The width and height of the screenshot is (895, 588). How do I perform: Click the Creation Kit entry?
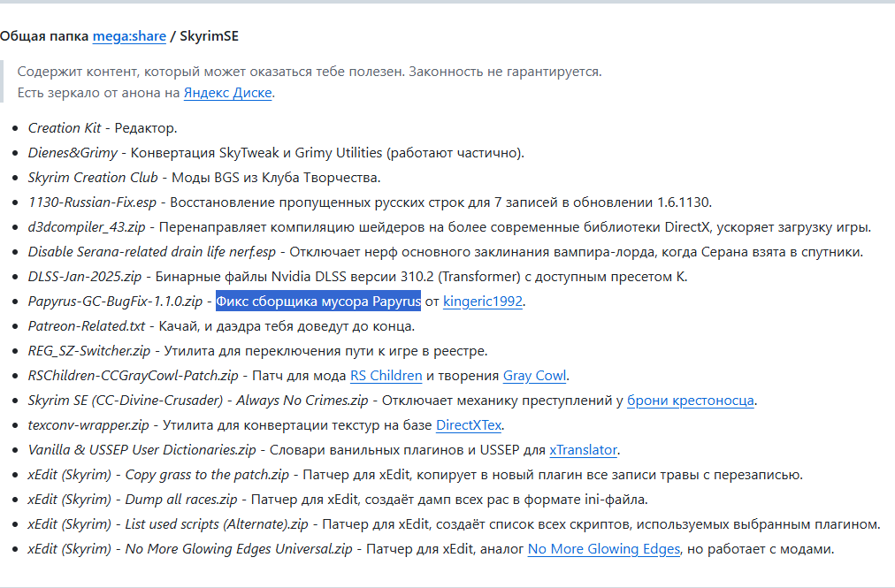[x=65, y=128]
